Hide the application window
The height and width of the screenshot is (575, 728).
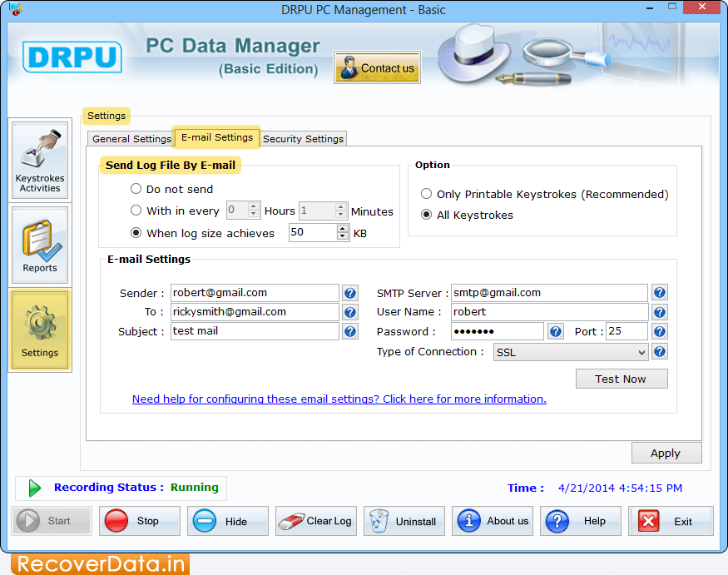(228, 521)
